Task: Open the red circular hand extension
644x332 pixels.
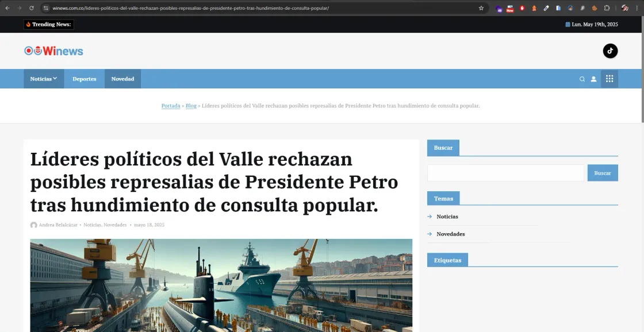Action: (x=522, y=8)
